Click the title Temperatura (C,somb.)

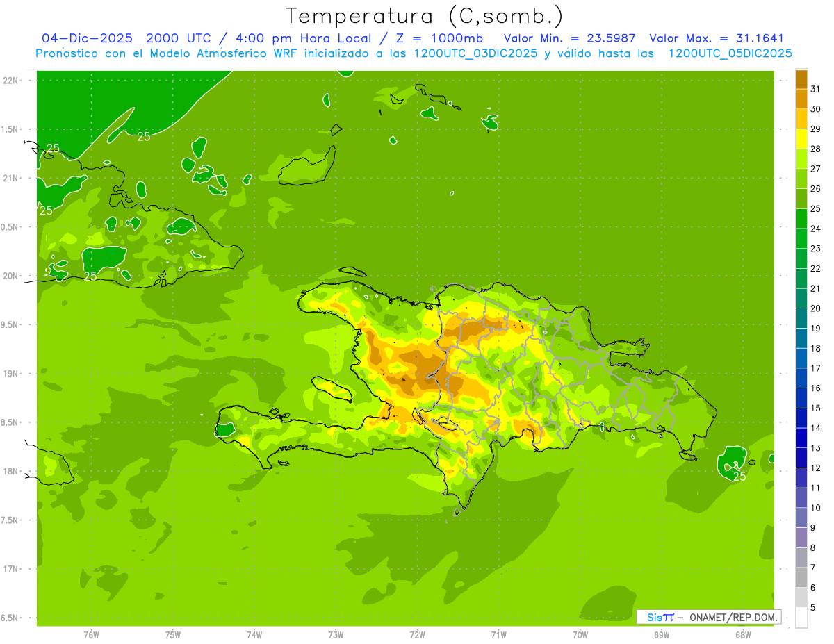pos(424,16)
